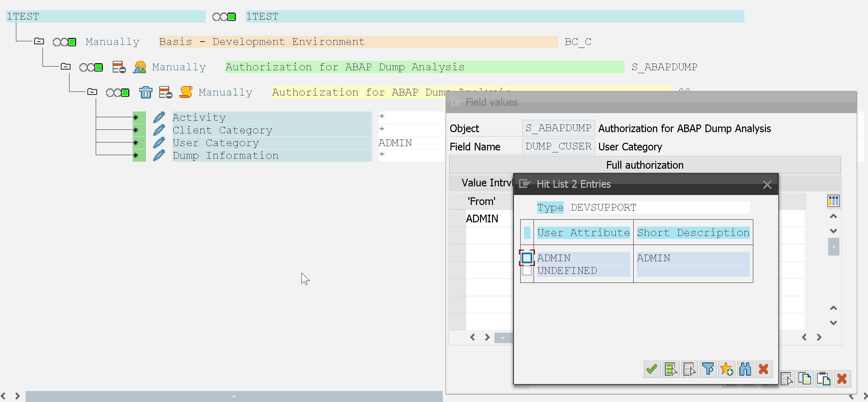Click ADMIN value in 'From' column
868x402 pixels.
point(482,219)
